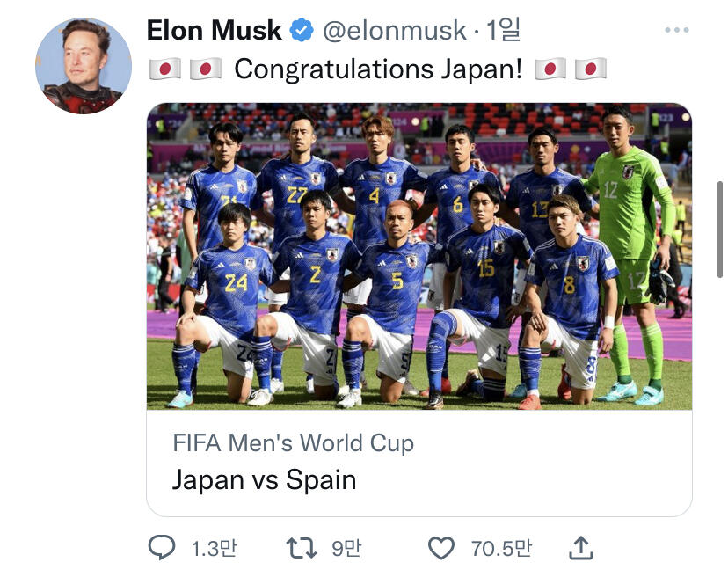Click the FIFA Men's World Cup label
The image size is (728, 577).
[293, 442]
